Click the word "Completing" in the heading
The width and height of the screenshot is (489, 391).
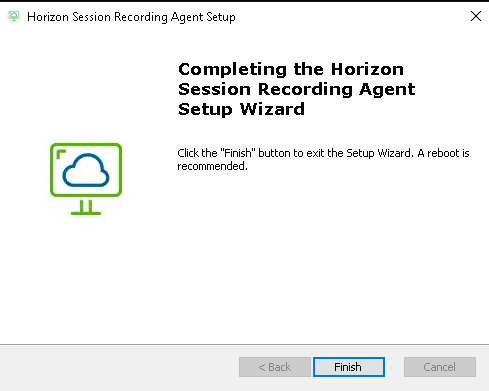(x=232, y=70)
